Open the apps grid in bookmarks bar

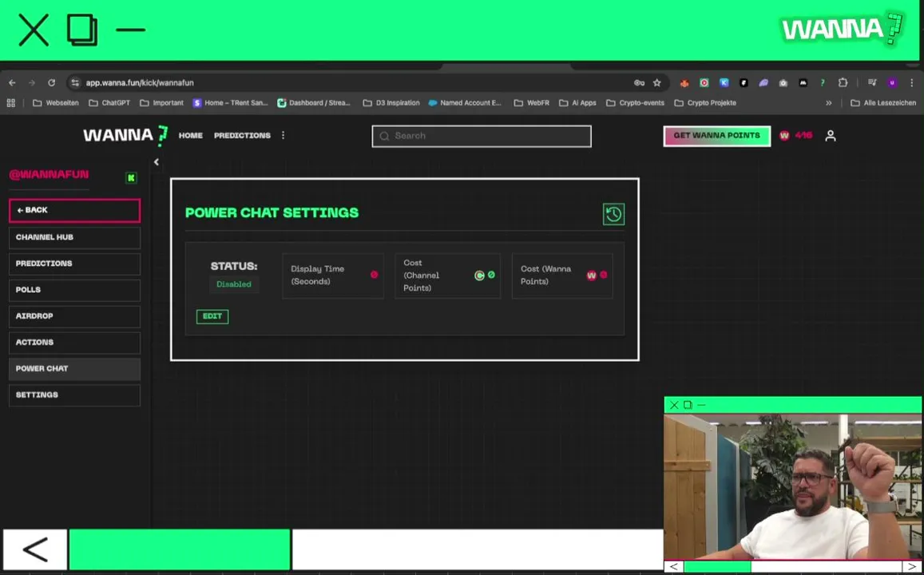point(10,103)
